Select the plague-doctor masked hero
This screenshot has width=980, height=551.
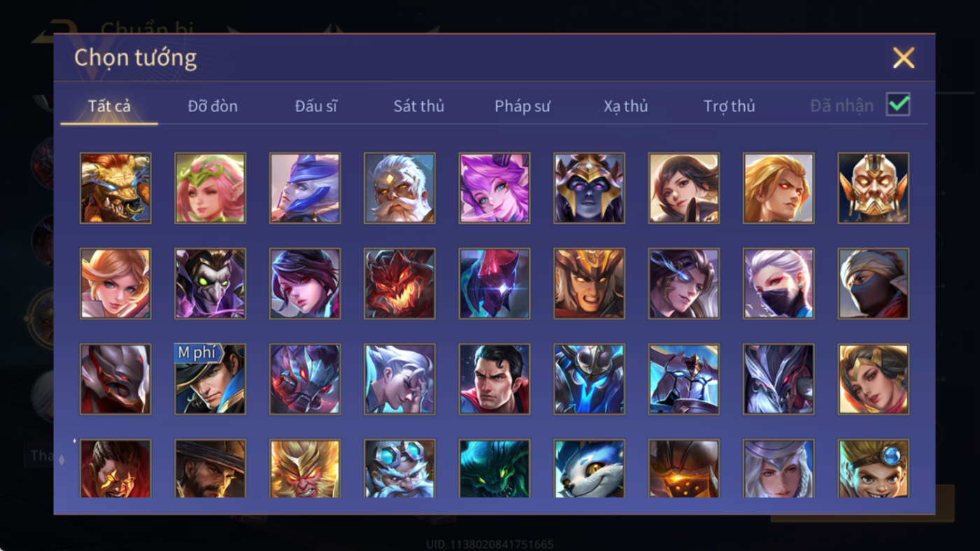pyautogui.click(x=210, y=284)
